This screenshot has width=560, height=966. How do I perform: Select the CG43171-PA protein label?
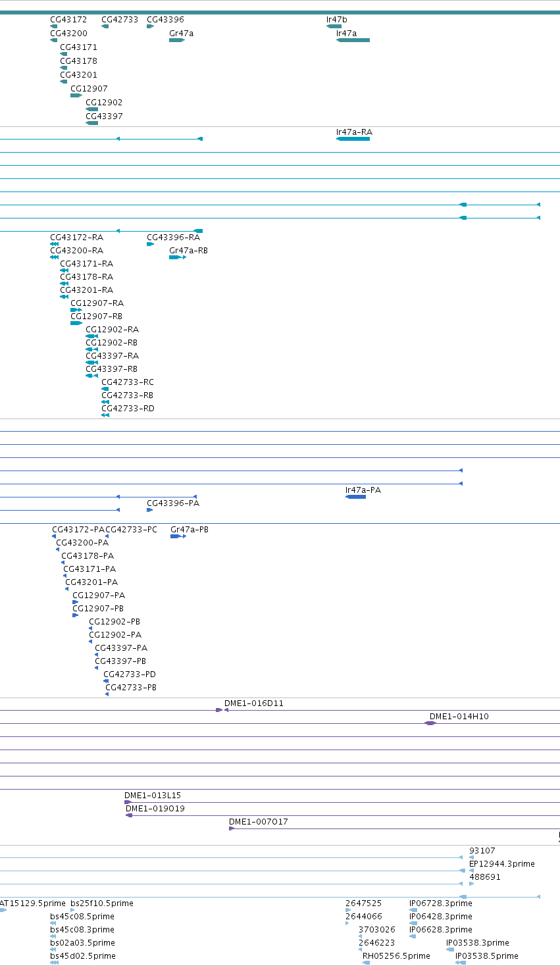[x=89, y=569]
